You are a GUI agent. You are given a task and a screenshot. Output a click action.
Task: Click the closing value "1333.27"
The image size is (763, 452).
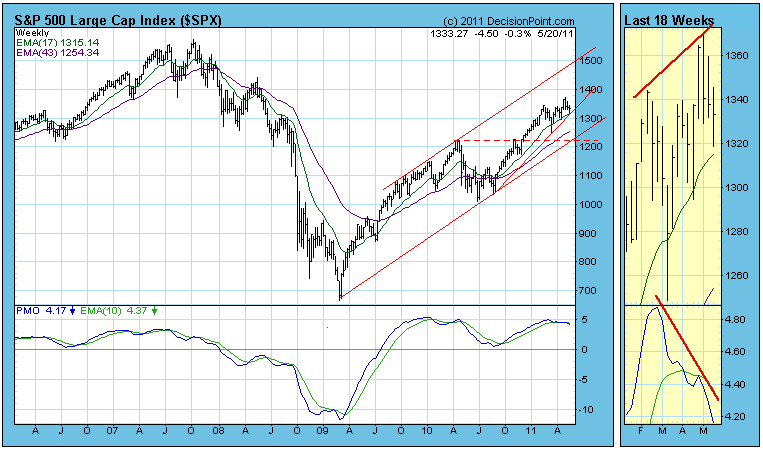click(449, 34)
